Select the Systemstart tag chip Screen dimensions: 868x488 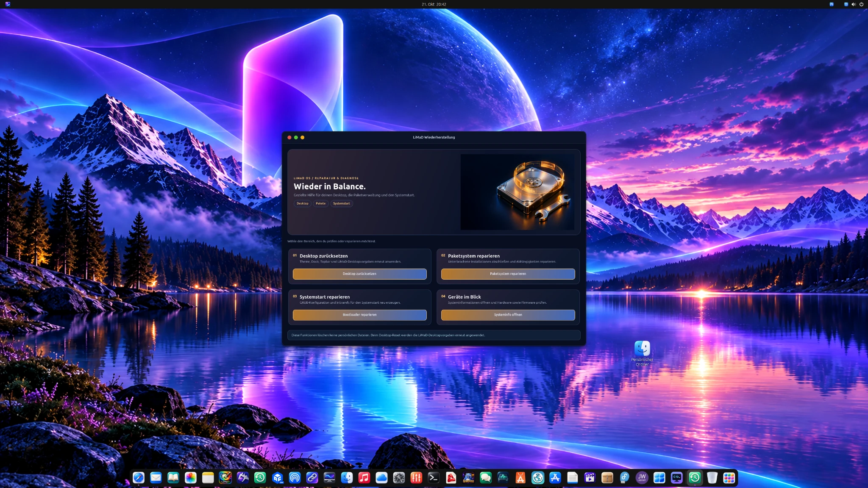342,203
